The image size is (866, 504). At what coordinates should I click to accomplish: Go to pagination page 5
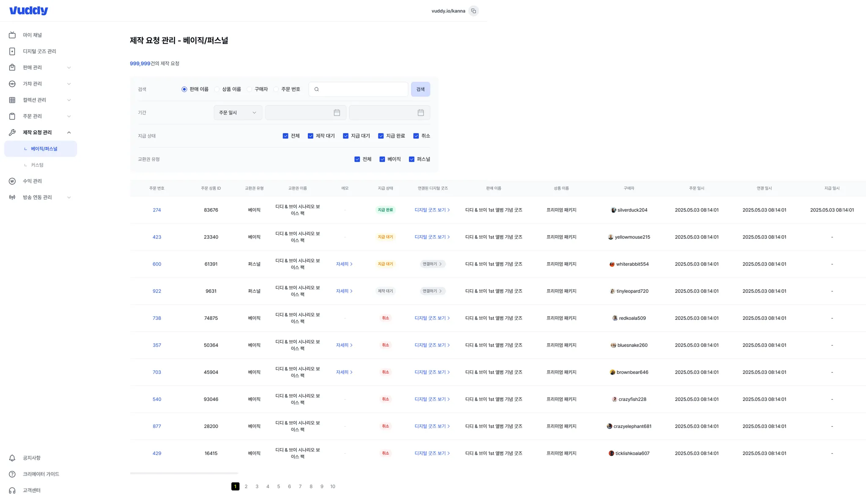click(279, 487)
